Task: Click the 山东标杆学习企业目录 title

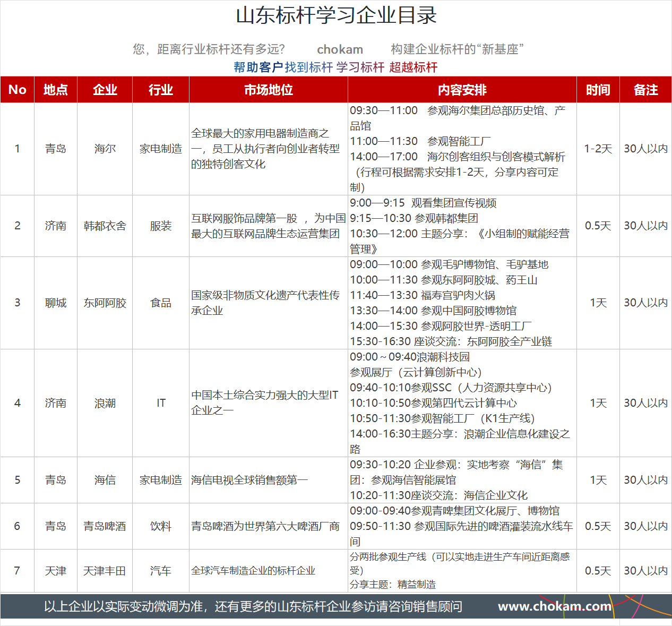Action: coord(336,15)
